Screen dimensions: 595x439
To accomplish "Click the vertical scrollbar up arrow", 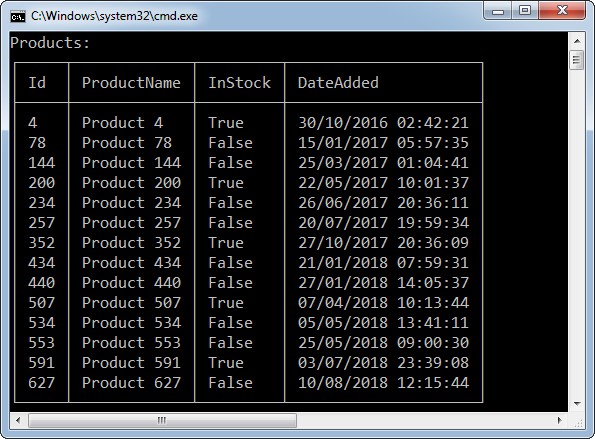I will (577, 41).
